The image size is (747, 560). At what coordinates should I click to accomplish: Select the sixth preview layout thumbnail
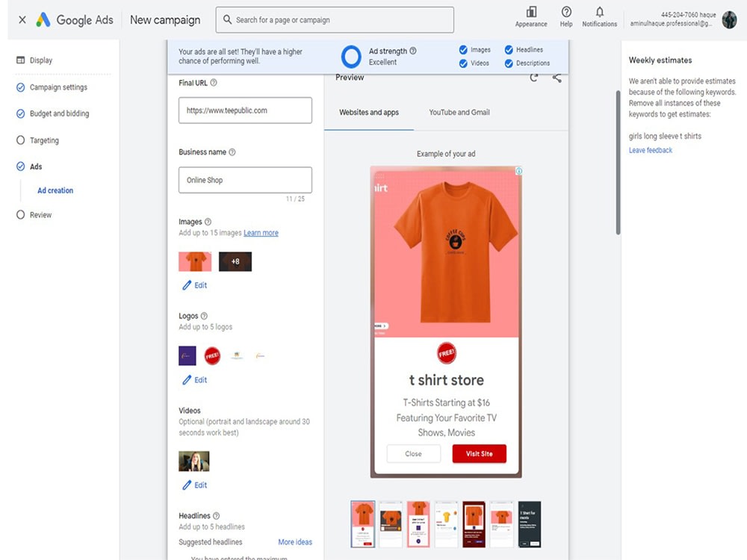[502, 524]
